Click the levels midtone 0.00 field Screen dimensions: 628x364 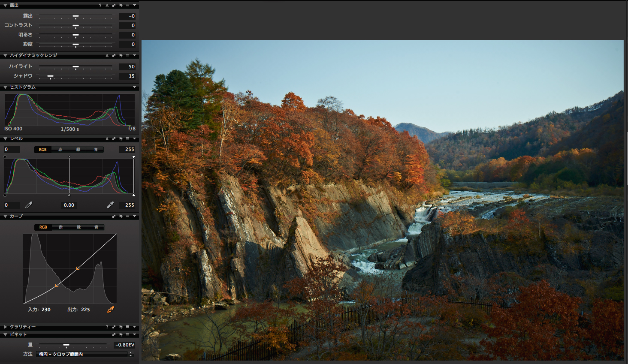(x=69, y=205)
